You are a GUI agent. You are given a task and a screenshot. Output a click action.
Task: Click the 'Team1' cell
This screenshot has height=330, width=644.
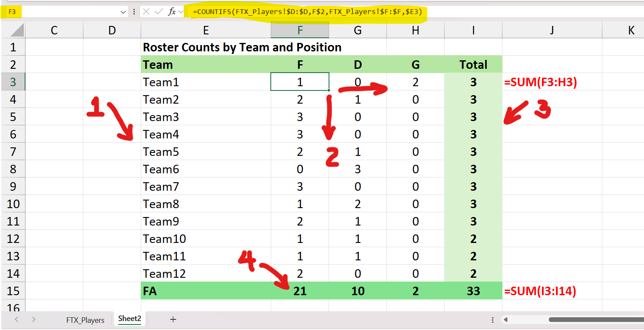point(206,82)
